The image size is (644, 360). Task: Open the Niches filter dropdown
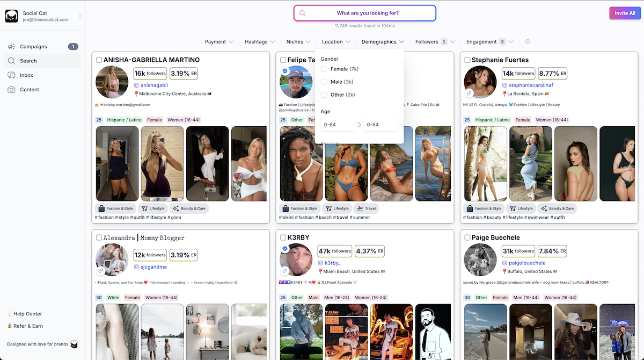click(298, 42)
